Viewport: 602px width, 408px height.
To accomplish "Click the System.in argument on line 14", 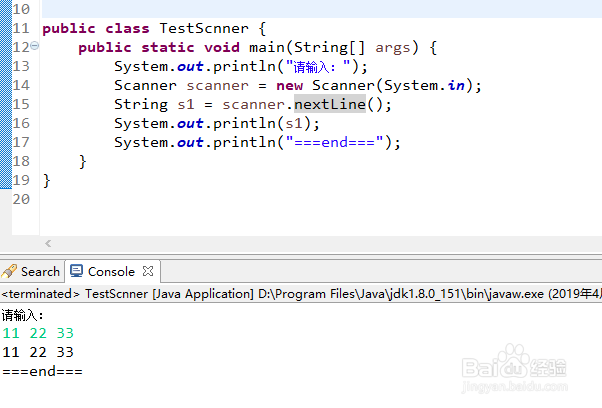I will pyautogui.click(x=424, y=86).
